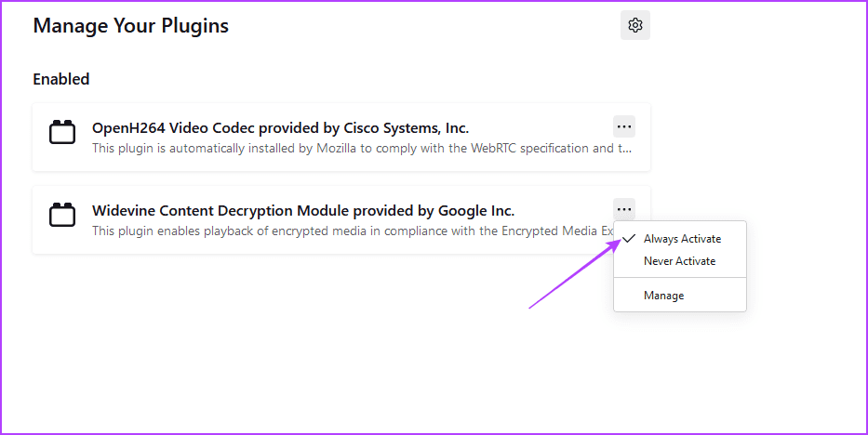Open more options for OpenH264 Video Codec
This screenshot has height=435, width=868.
coord(624,126)
